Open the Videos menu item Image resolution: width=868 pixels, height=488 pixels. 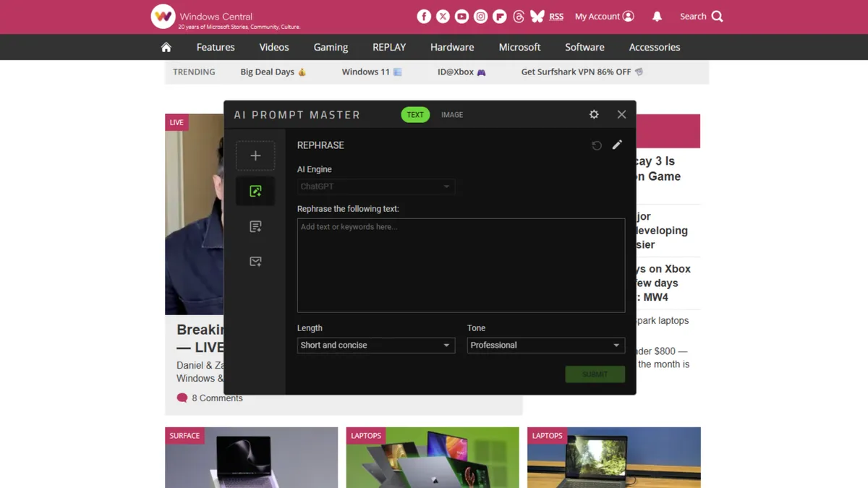tap(274, 47)
